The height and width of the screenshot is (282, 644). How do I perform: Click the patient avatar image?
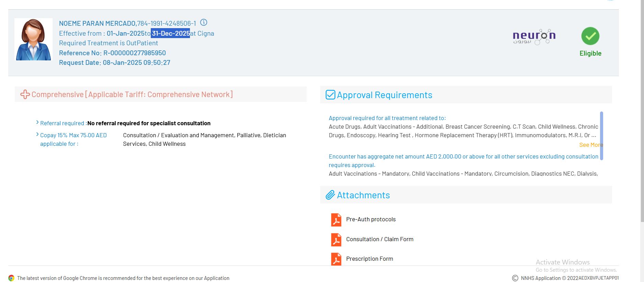(33, 39)
